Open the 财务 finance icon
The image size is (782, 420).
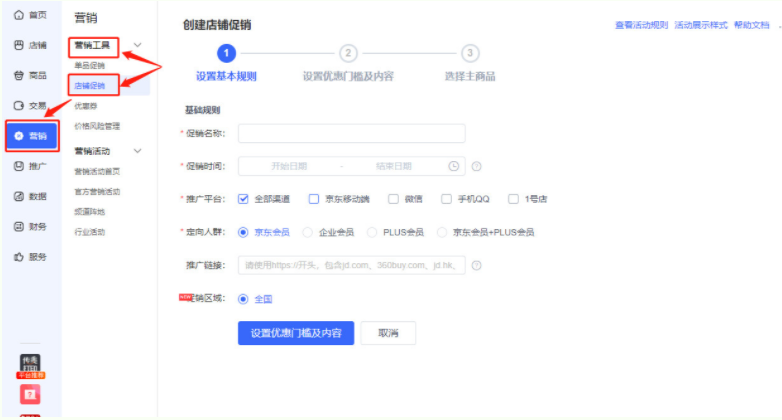(19, 226)
